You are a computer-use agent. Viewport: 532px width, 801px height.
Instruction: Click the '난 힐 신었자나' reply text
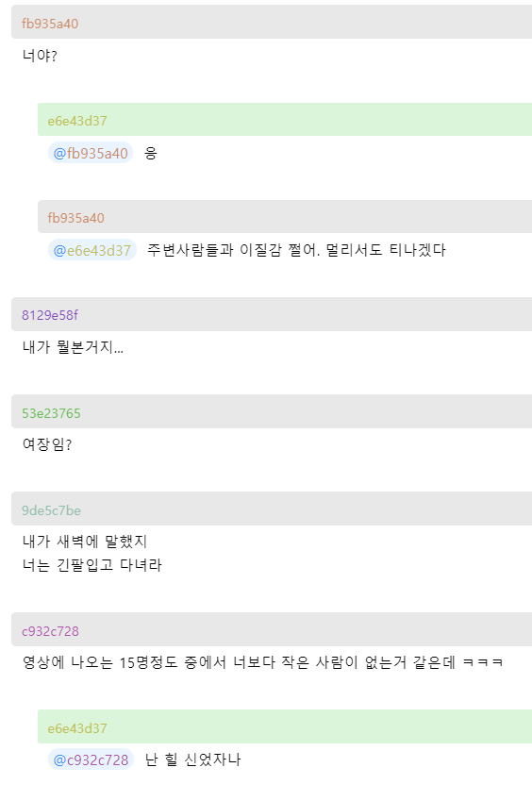point(193,759)
